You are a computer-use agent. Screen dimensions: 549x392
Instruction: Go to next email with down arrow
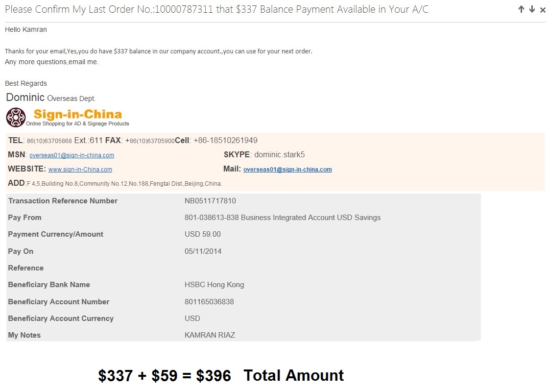click(532, 9)
